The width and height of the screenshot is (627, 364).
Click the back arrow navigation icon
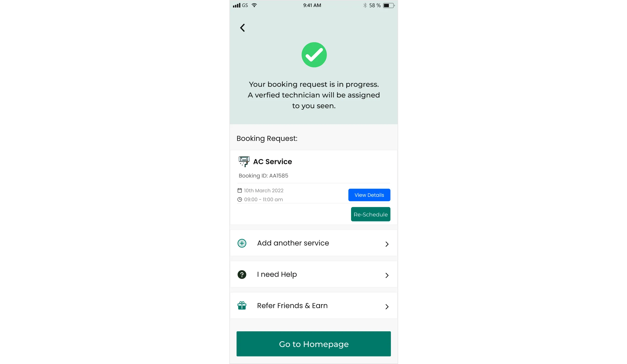click(243, 28)
